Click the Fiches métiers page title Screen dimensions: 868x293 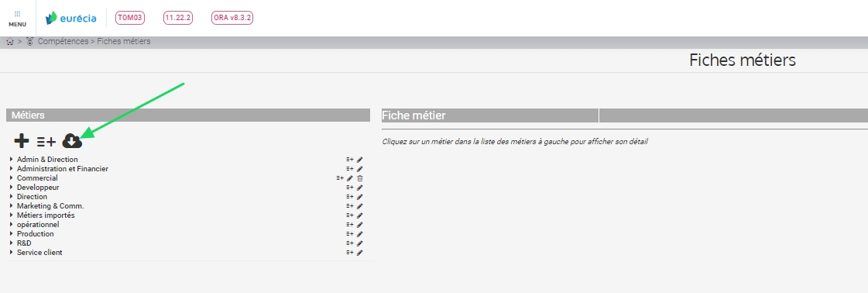[743, 60]
